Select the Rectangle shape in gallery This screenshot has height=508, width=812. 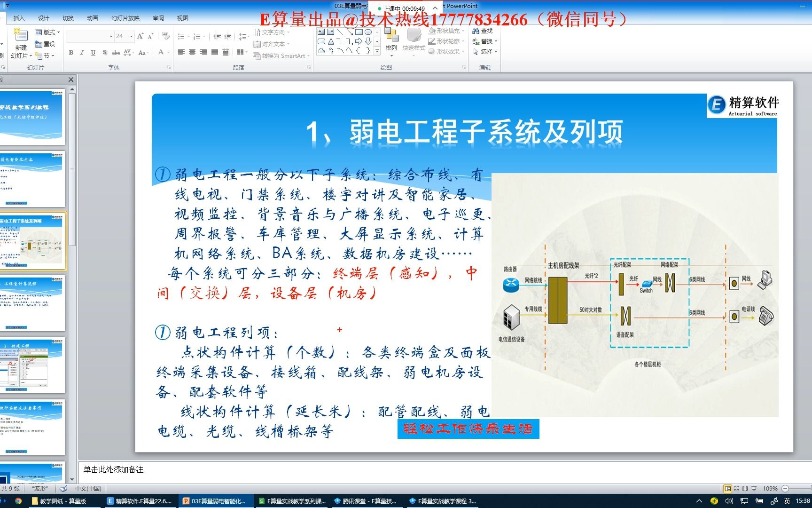359,32
